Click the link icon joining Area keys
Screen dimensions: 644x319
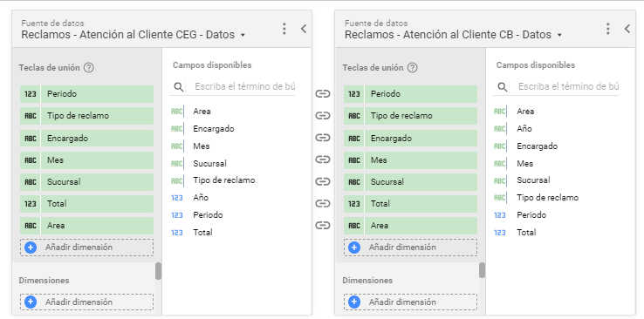point(323,225)
